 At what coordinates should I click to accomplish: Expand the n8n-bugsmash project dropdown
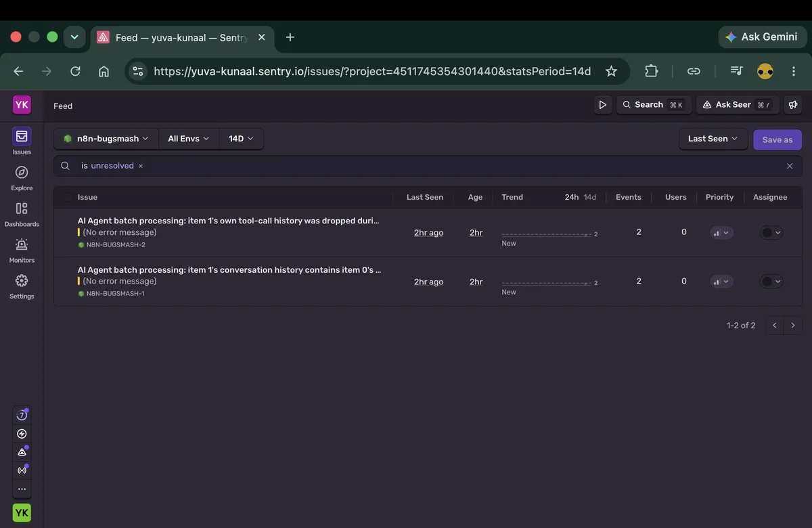106,139
